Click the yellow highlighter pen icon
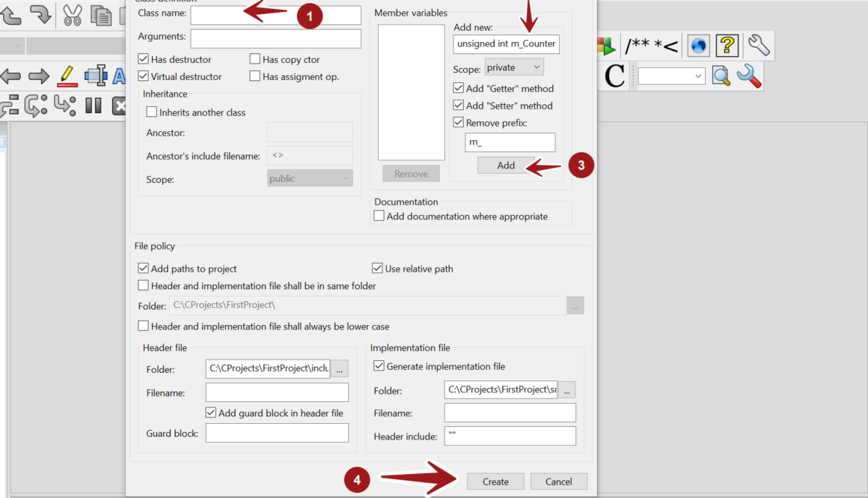 coord(67,76)
